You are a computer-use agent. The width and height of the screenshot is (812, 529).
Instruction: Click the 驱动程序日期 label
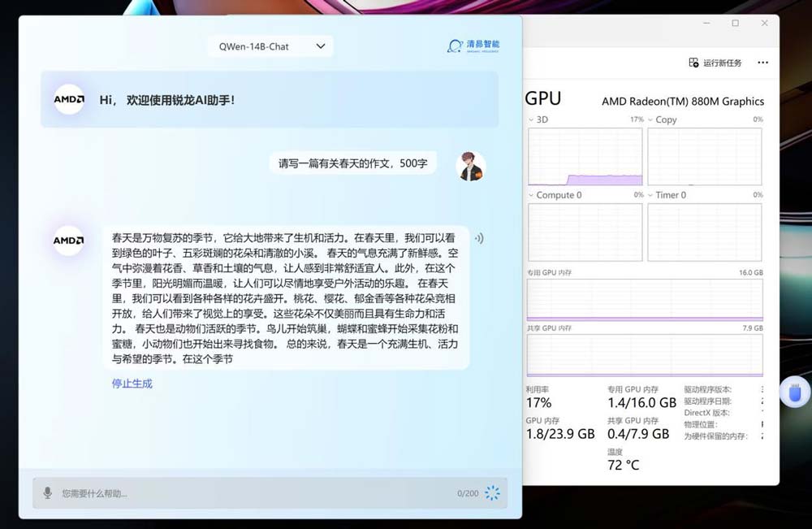click(708, 401)
